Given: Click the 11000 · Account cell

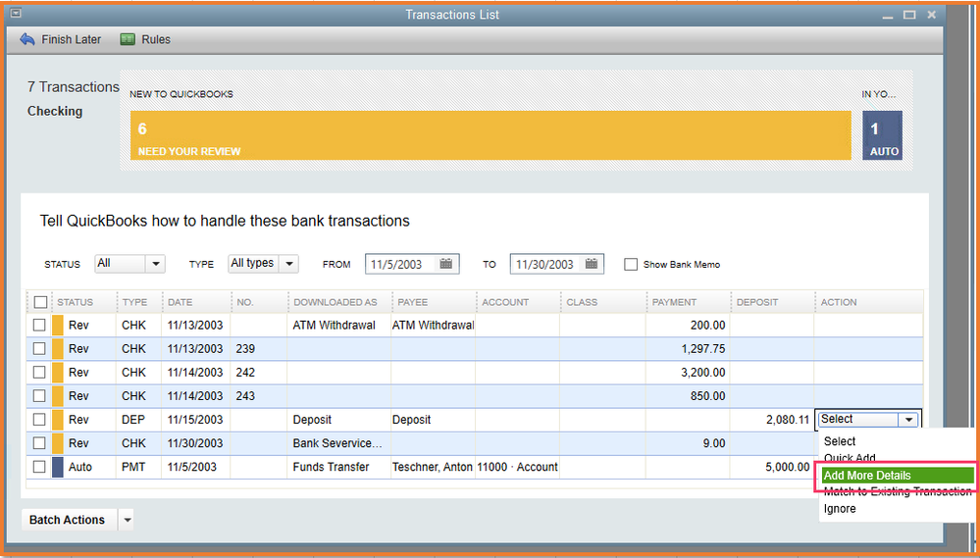Looking at the screenshot, I should (518, 467).
